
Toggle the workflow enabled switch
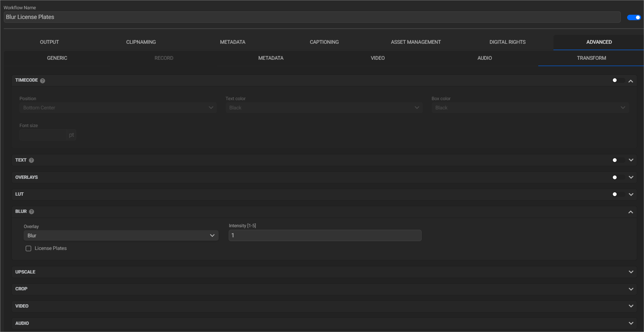(634, 17)
